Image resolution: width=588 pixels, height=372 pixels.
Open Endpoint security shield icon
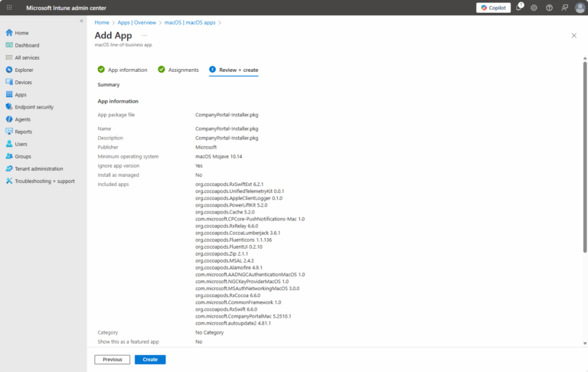[x=9, y=107]
